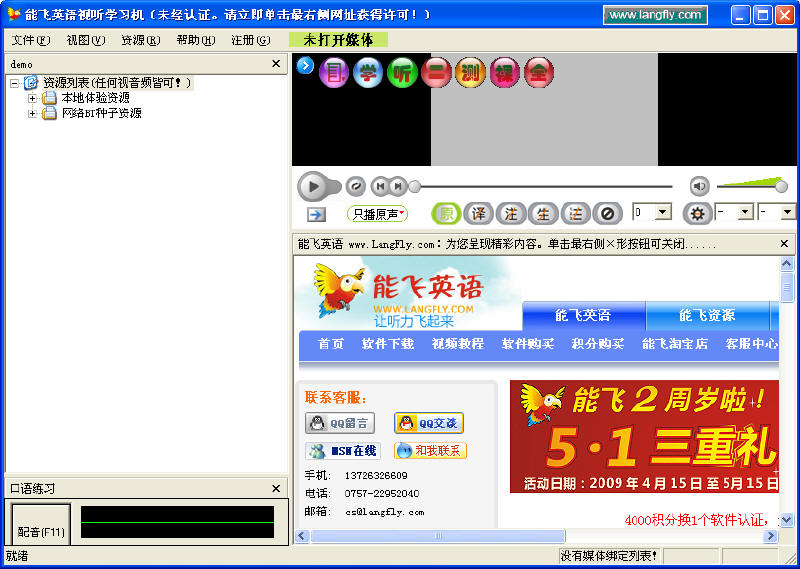Jump to previous sentence button
Image resolution: width=800 pixels, height=569 pixels.
380,187
